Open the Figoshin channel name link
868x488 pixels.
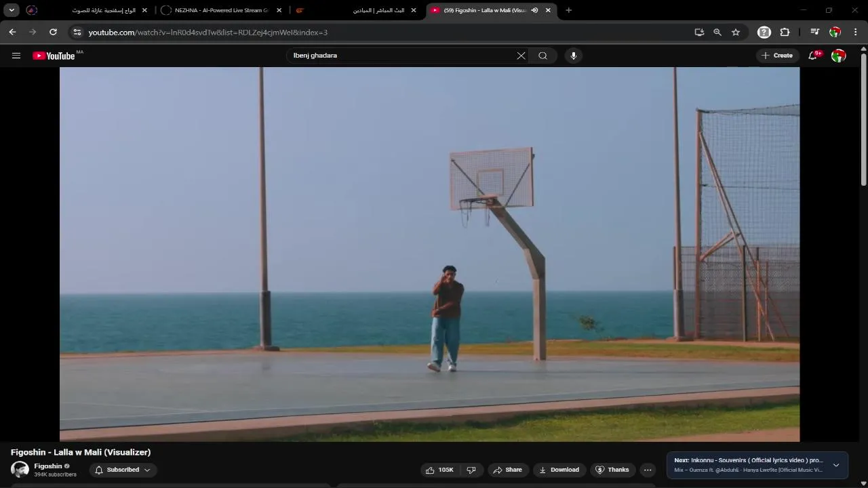point(48,466)
